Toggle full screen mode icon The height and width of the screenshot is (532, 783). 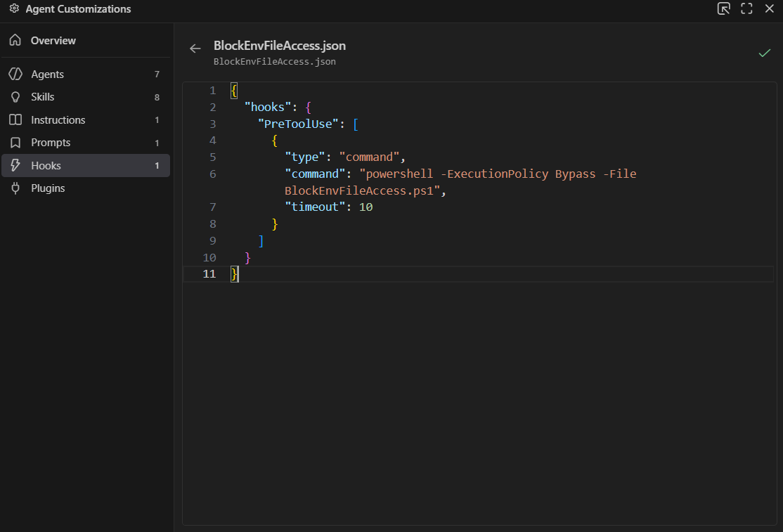(746, 8)
